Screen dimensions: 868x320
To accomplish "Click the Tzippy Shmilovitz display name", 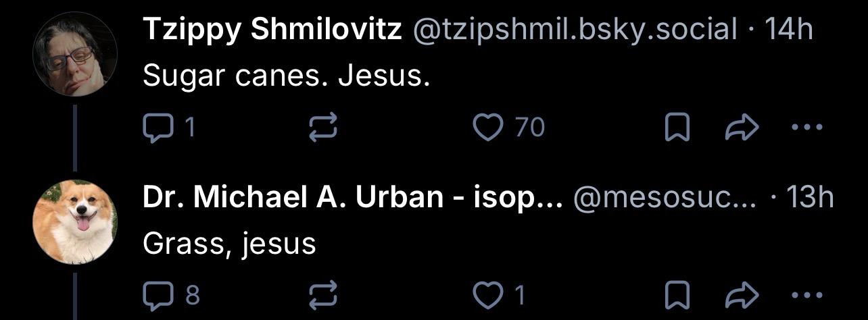I will [x=272, y=30].
